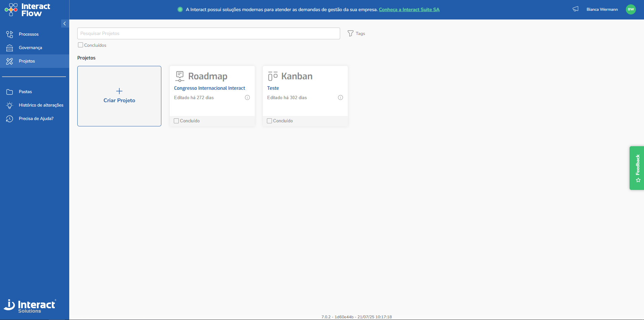Click the Projetos section heading

(x=86, y=58)
